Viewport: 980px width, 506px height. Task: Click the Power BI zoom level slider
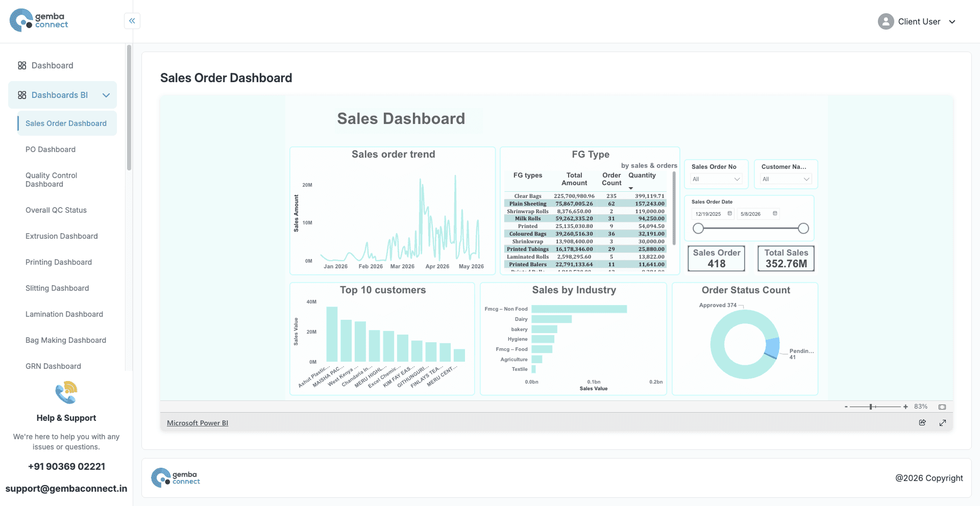(875, 407)
